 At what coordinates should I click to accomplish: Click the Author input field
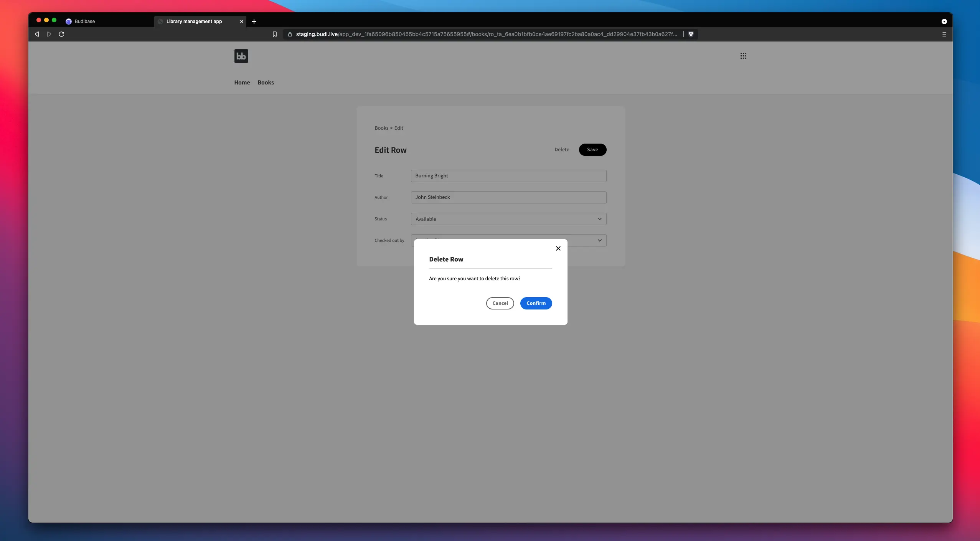508,197
